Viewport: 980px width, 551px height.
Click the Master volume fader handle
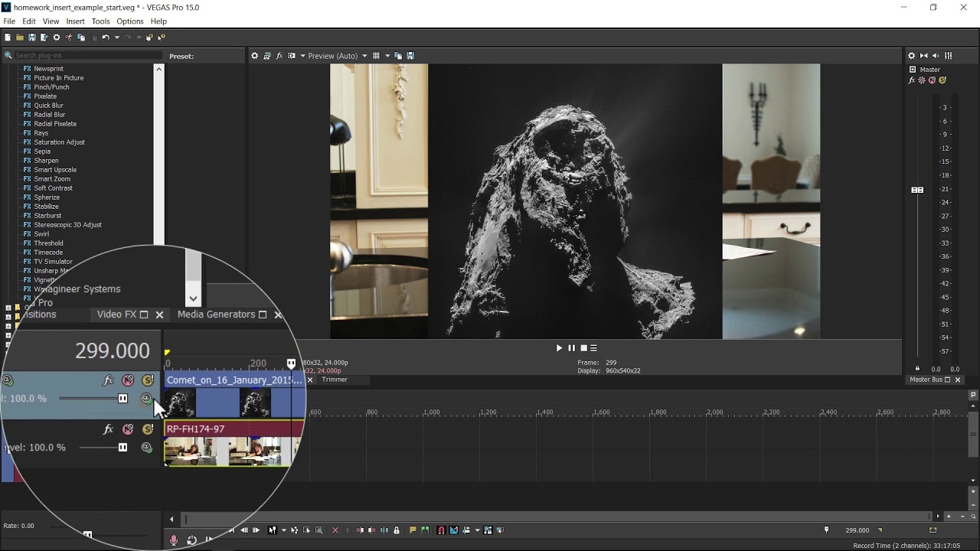[917, 190]
